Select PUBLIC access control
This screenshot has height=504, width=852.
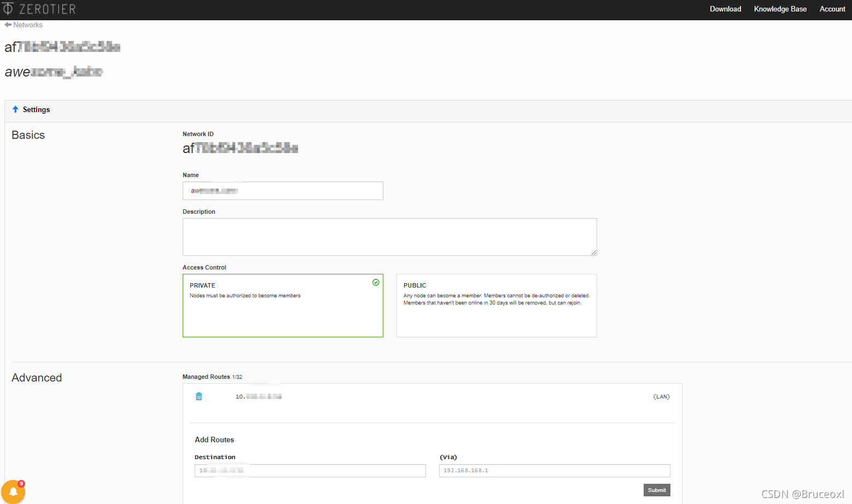[x=497, y=306]
